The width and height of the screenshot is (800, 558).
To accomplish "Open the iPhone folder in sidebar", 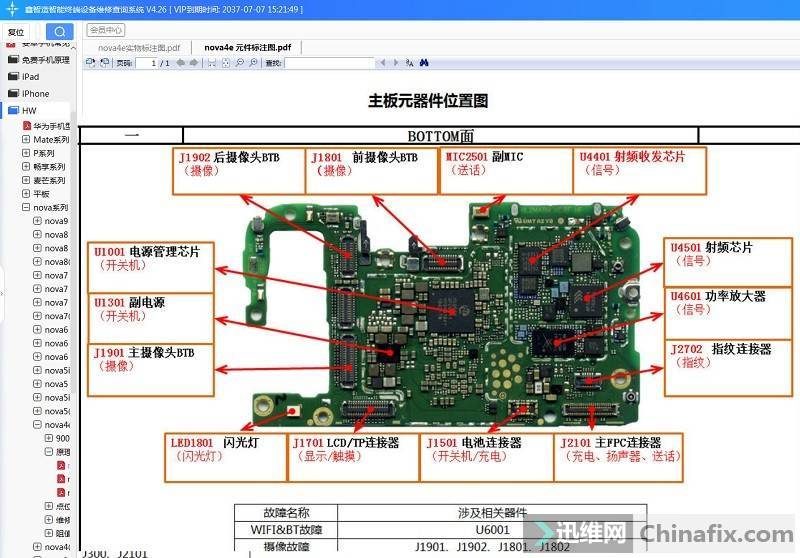I will point(29,94).
